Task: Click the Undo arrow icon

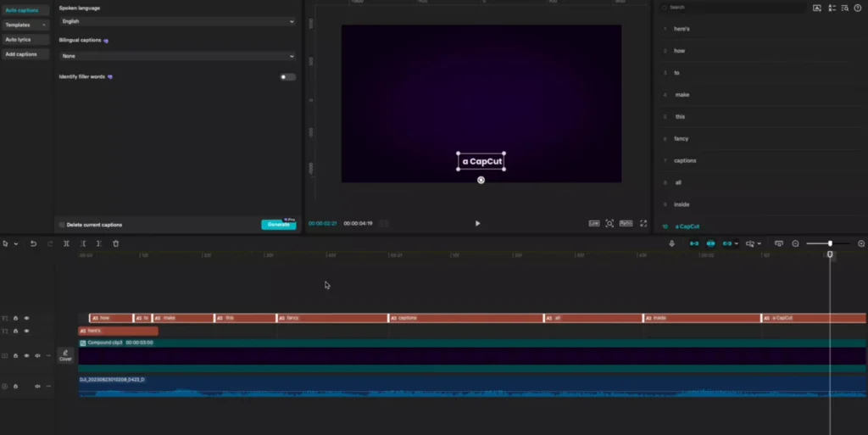Action: (x=33, y=243)
